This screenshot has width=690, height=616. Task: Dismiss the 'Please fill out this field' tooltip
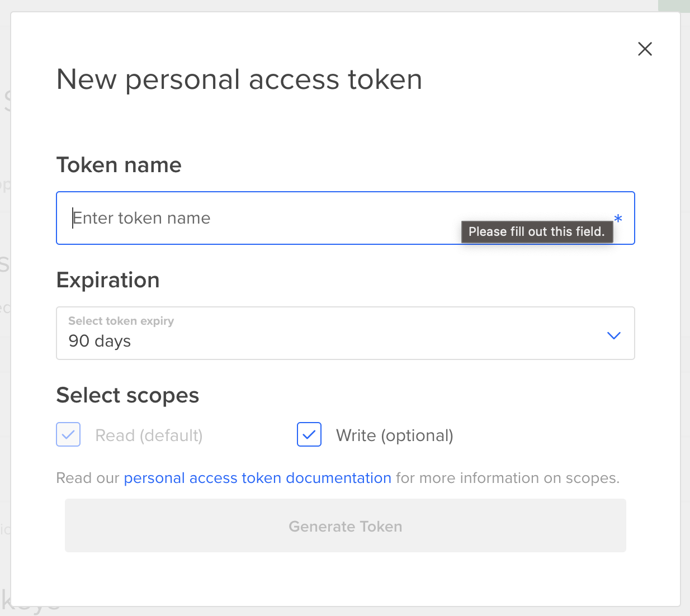[537, 231]
